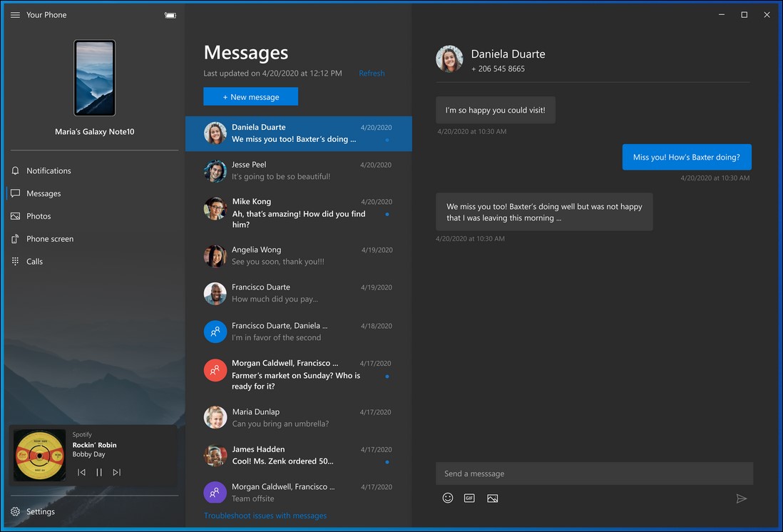Click the phone number + 206 545 8665
783x532 pixels.
[498, 69]
